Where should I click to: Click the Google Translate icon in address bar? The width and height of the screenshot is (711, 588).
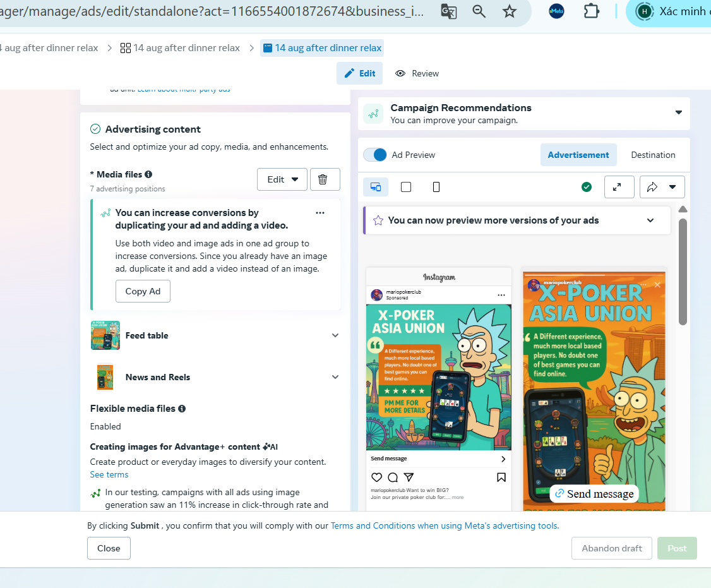coord(448,11)
